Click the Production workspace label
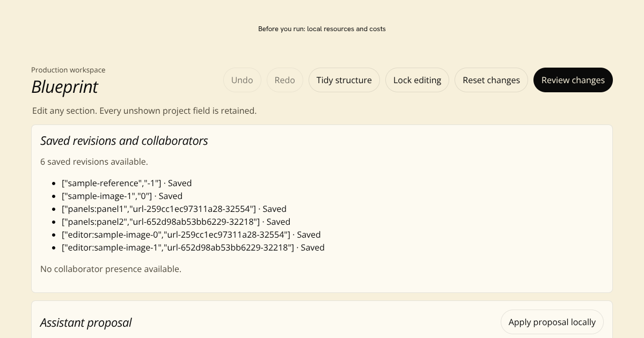644x338 pixels. coord(68,70)
